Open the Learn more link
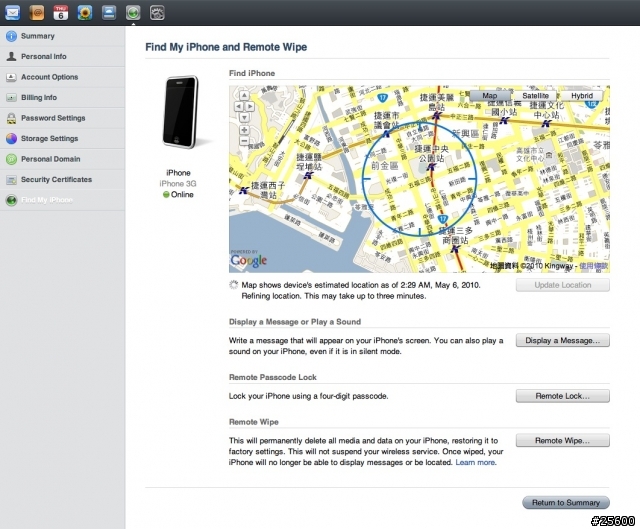Image resolution: width=640 pixels, height=529 pixels. [x=476, y=462]
